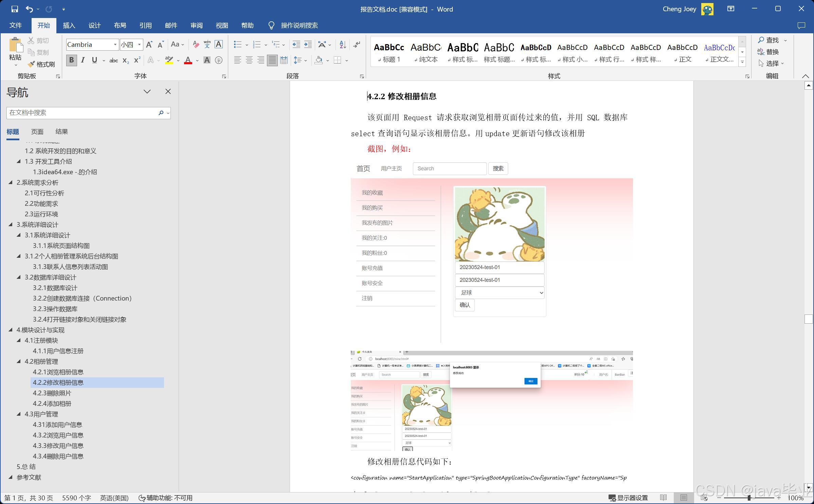Click the phonetic guide wén icon
814x504 pixels.
(x=207, y=44)
